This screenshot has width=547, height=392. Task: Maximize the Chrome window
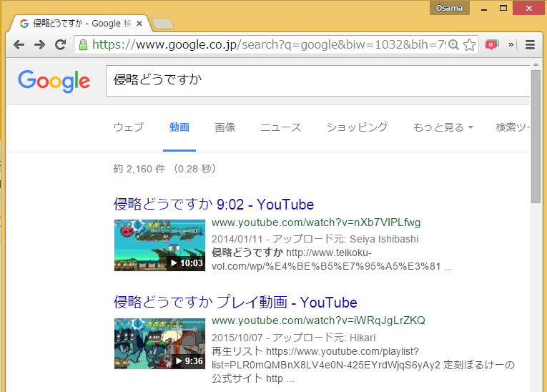503,8
